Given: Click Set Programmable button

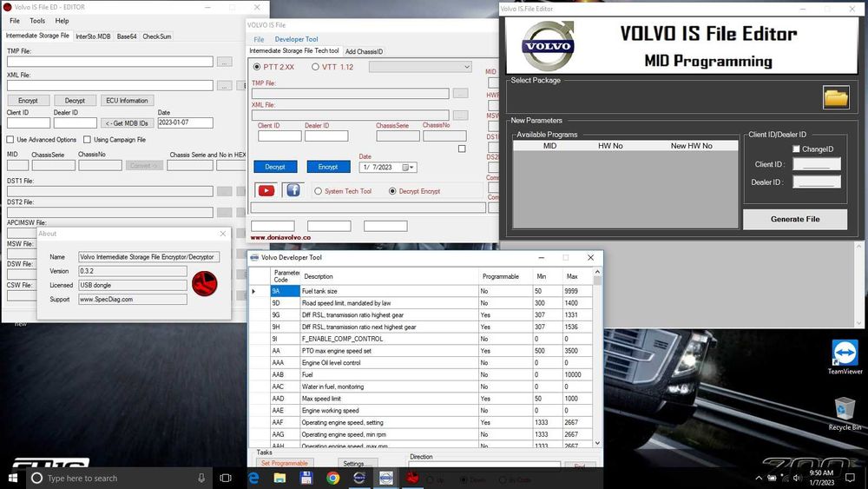Looking at the screenshot, I should 285,463.
